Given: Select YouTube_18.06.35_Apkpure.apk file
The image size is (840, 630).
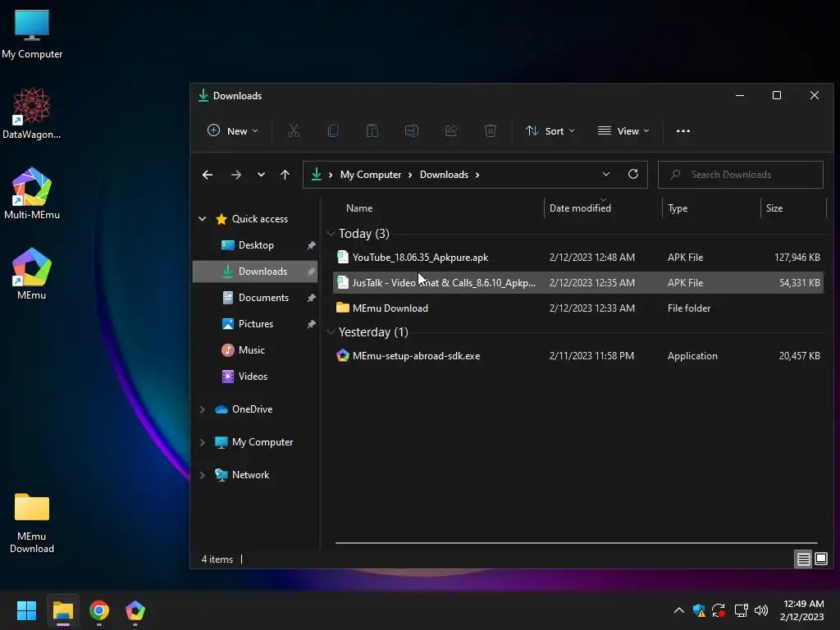Looking at the screenshot, I should [x=578, y=257].
